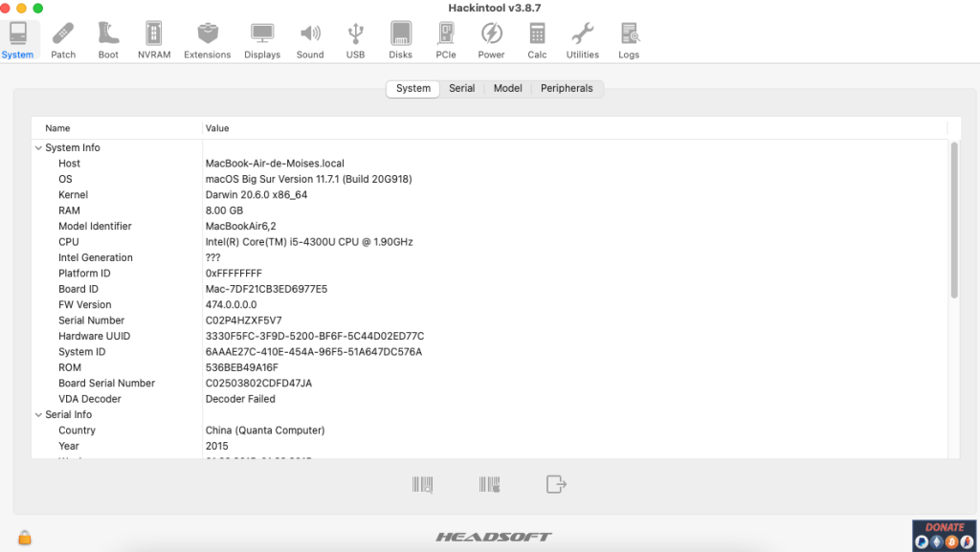Click the export arrow icon
This screenshot has height=552, width=980.
point(556,485)
